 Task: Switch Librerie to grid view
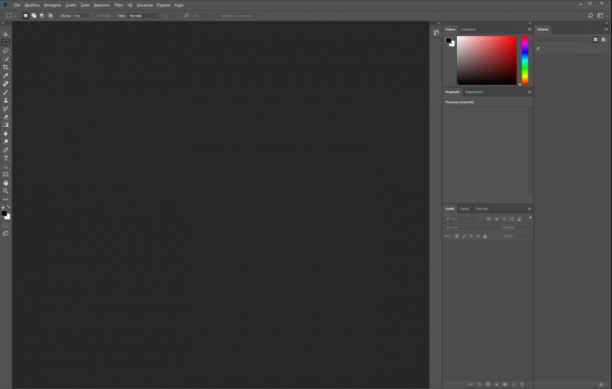pos(595,39)
